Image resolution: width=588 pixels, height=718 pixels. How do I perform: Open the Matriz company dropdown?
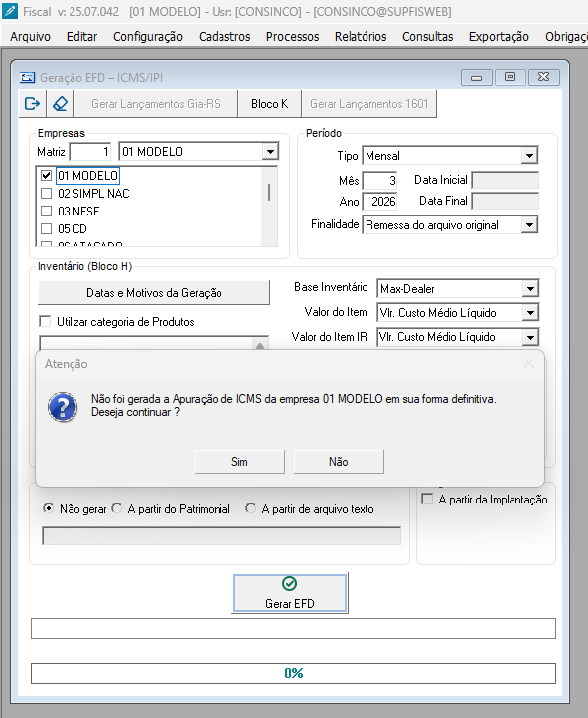[x=270, y=152]
